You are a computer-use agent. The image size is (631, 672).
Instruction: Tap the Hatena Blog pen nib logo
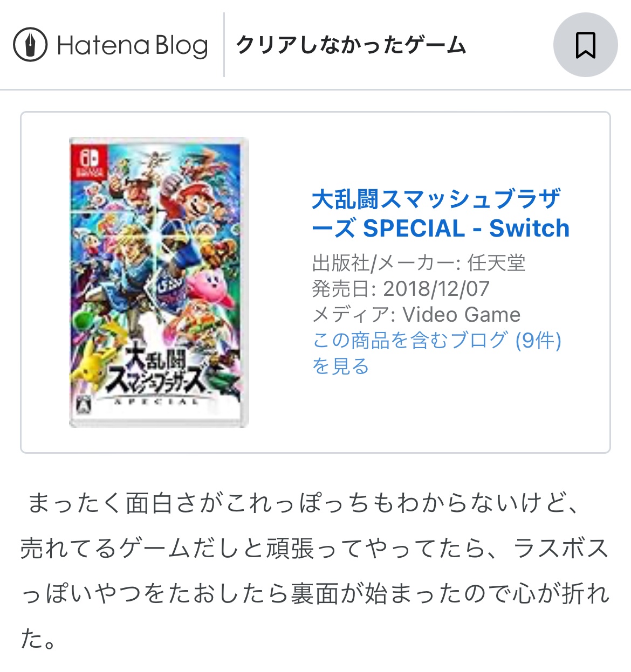click(x=30, y=45)
